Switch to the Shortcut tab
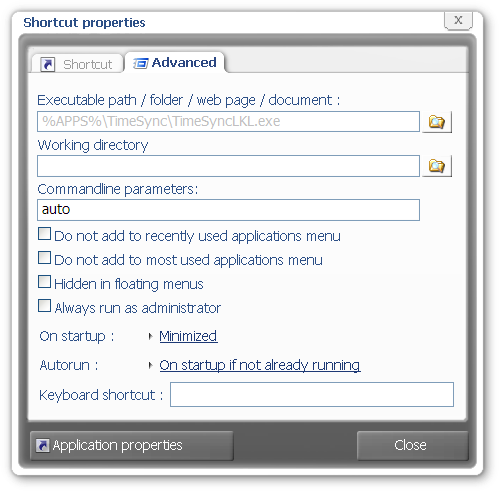Viewport: 499px width, 491px height. click(77, 63)
